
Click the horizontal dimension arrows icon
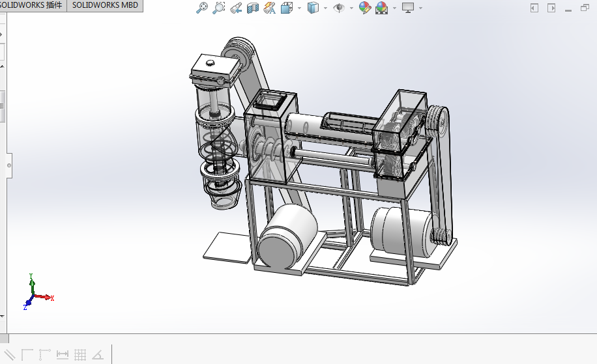(x=62, y=355)
